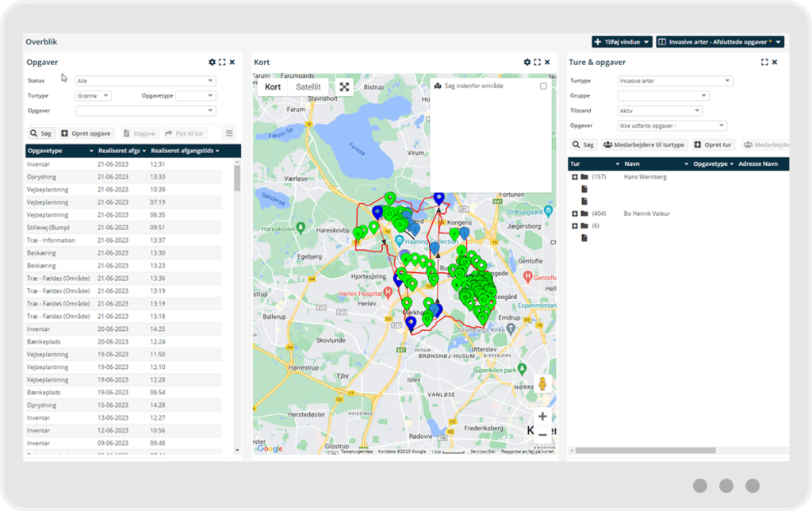Open the Status dropdown showing Alle
Viewport: 812px width, 511px height.
(x=145, y=81)
